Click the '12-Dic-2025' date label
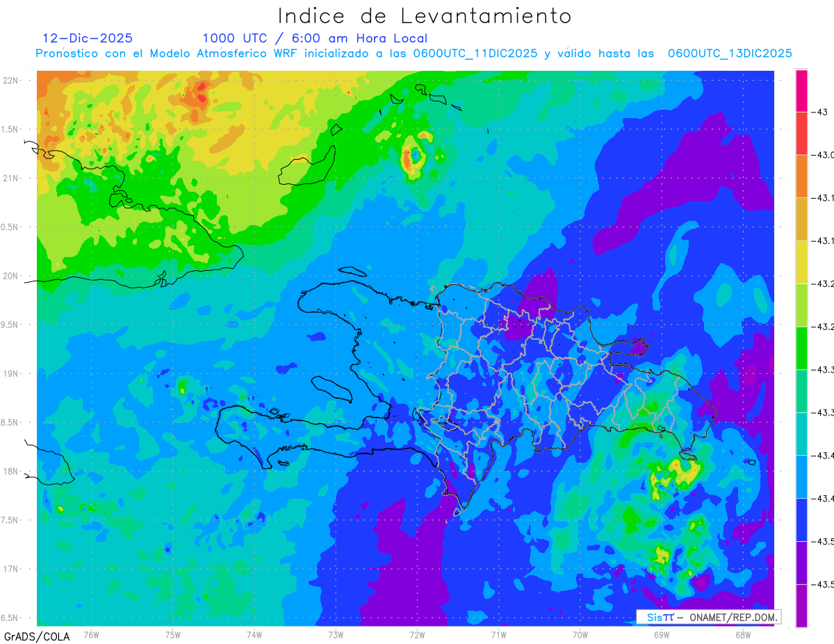This screenshot has height=644, width=834. click(x=88, y=38)
